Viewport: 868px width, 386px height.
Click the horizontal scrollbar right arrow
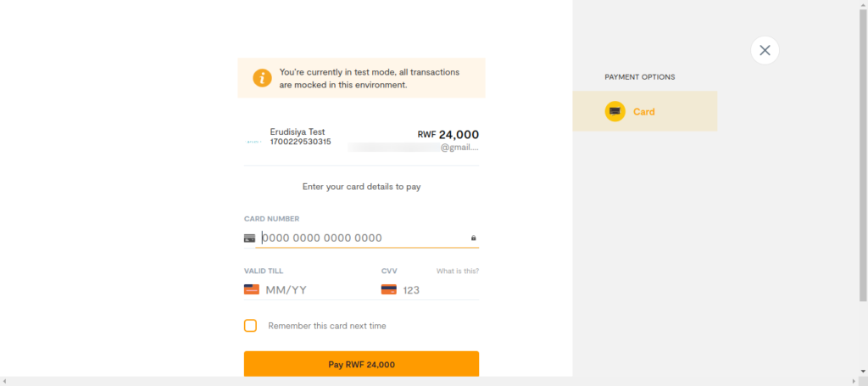[854, 381]
